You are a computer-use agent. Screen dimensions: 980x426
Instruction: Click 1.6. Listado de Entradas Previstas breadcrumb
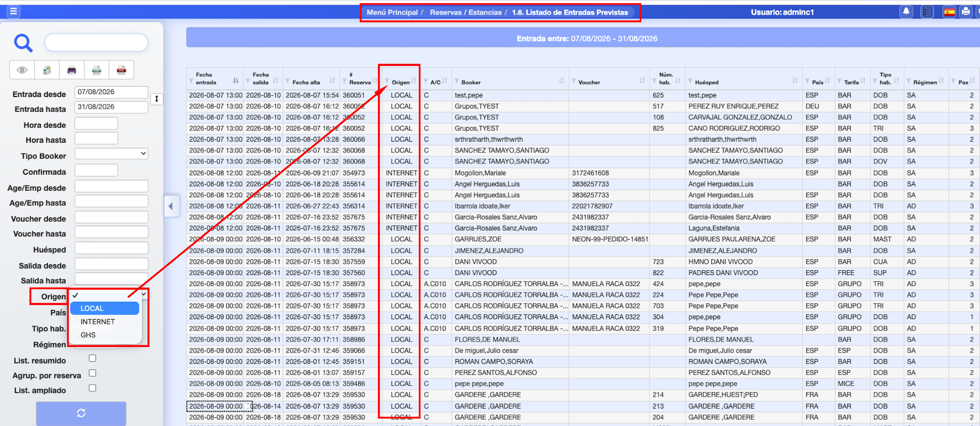click(570, 13)
